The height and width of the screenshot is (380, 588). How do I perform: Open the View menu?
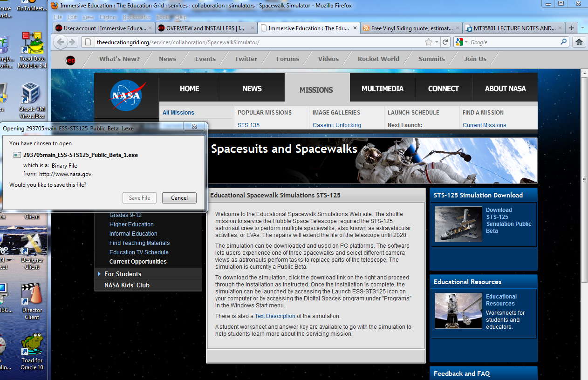pyautogui.click(x=88, y=17)
